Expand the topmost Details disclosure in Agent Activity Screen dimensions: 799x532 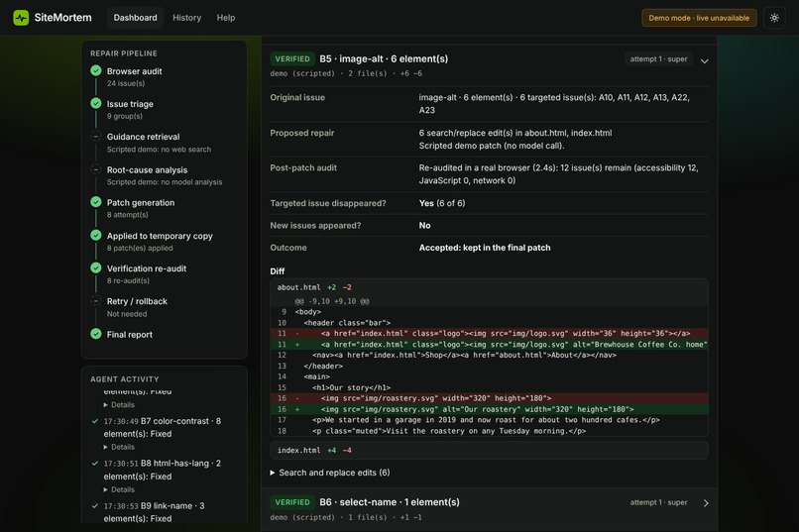tap(119, 405)
